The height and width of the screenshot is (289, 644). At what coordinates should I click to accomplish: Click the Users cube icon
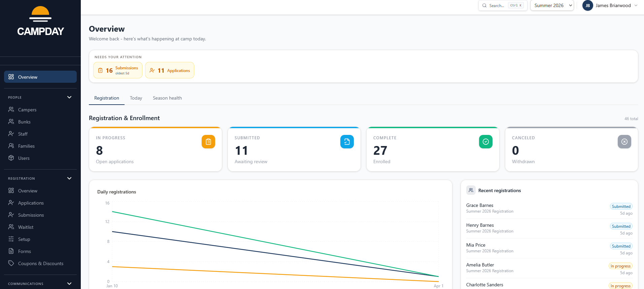11,158
